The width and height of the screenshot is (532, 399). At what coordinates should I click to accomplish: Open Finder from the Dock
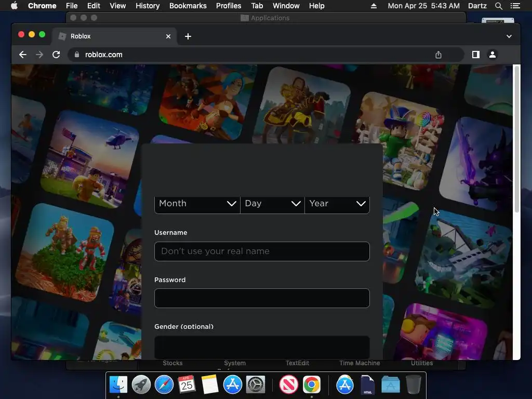pyautogui.click(x=118, y=385)
